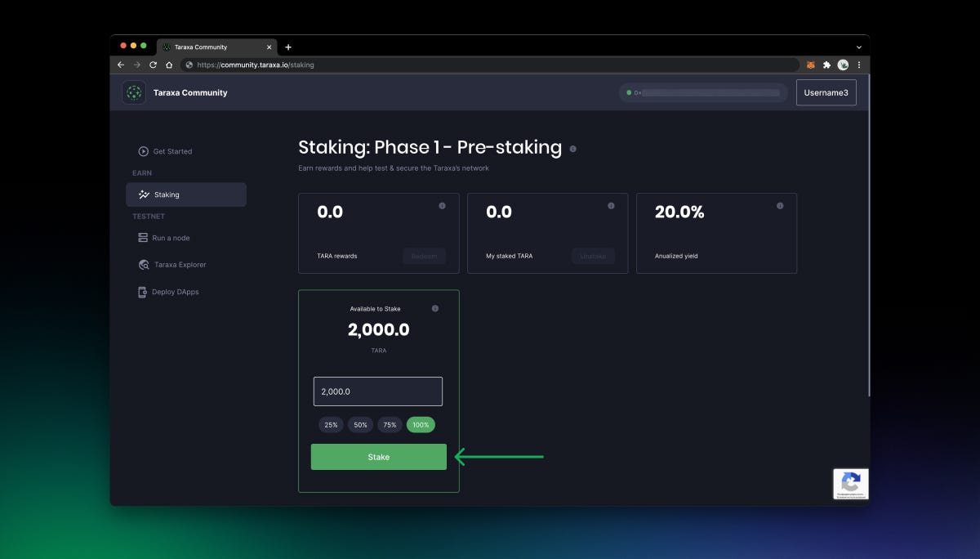This screenshot has height=559, width=980.
Task: Expand the tab search dropdown arrow
Action: pos(858,47)
